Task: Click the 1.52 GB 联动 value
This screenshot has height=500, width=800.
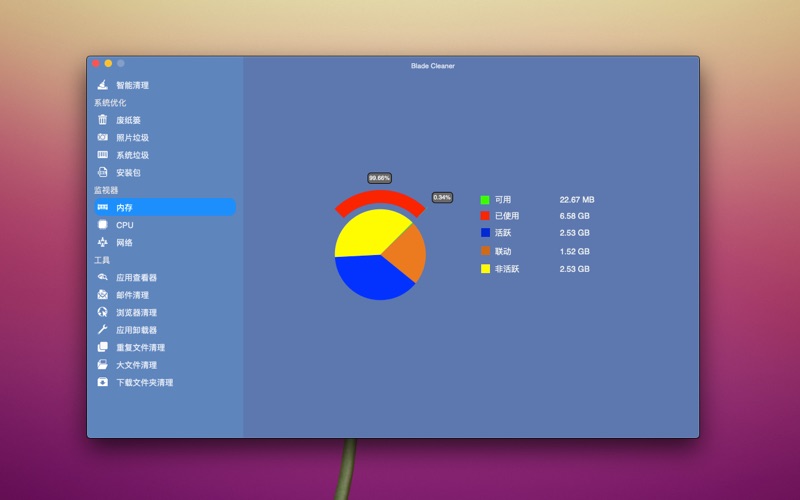Action: [574, 251]
